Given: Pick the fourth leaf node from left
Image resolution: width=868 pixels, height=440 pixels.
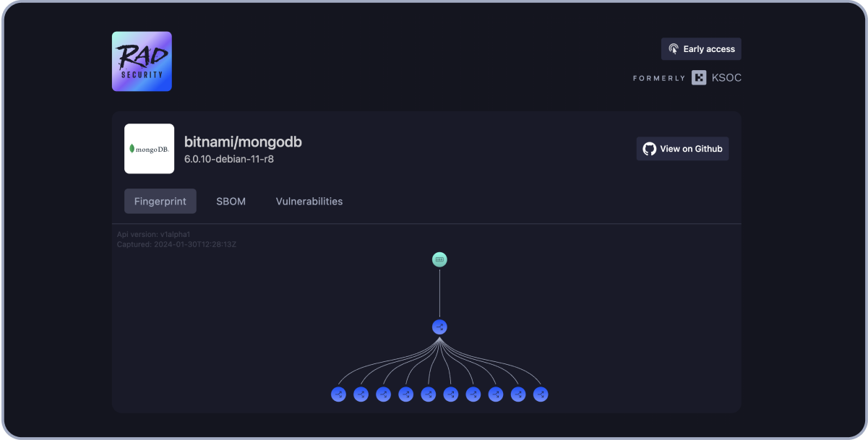Looking at the screenshot, I should click(x=405, y=394).
